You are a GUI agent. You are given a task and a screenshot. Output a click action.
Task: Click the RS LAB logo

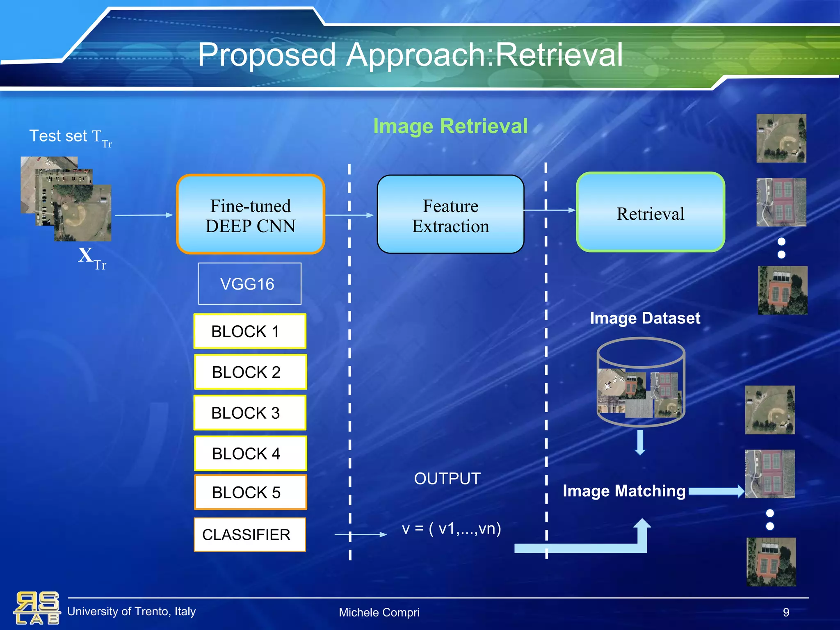[37, 608]
